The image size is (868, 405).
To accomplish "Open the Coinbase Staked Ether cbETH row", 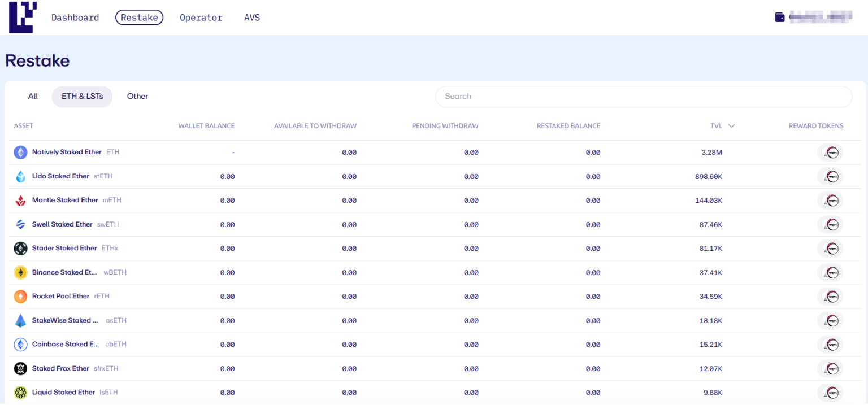I will (x=66, y=345).
